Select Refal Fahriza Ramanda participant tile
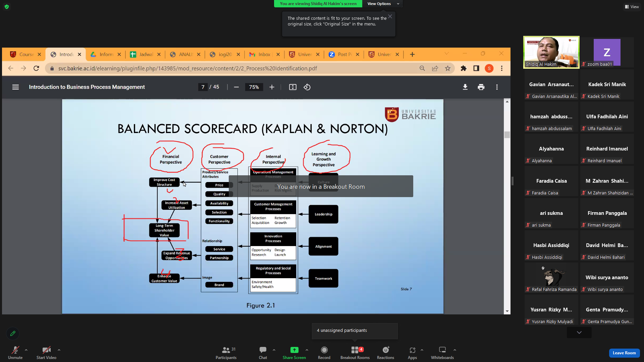The height and width of the screenshot is (362, 644). (x=551, y=278)
